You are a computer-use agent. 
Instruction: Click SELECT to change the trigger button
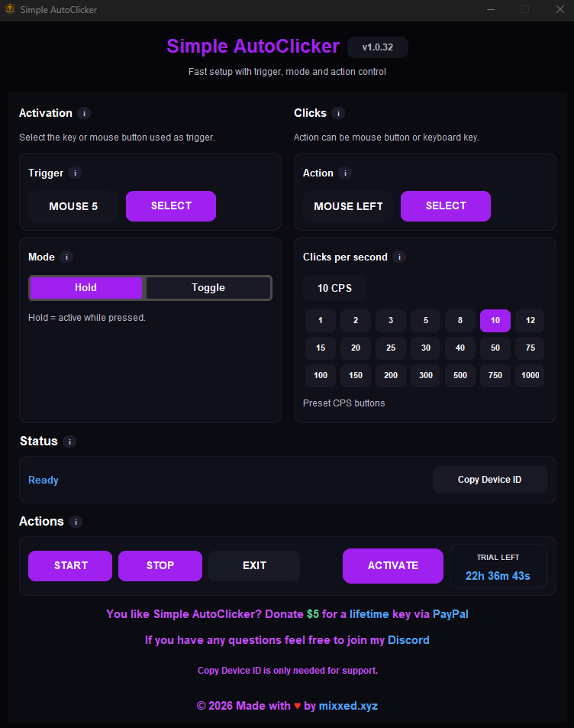pyautogui.click(x=170, y=206)
